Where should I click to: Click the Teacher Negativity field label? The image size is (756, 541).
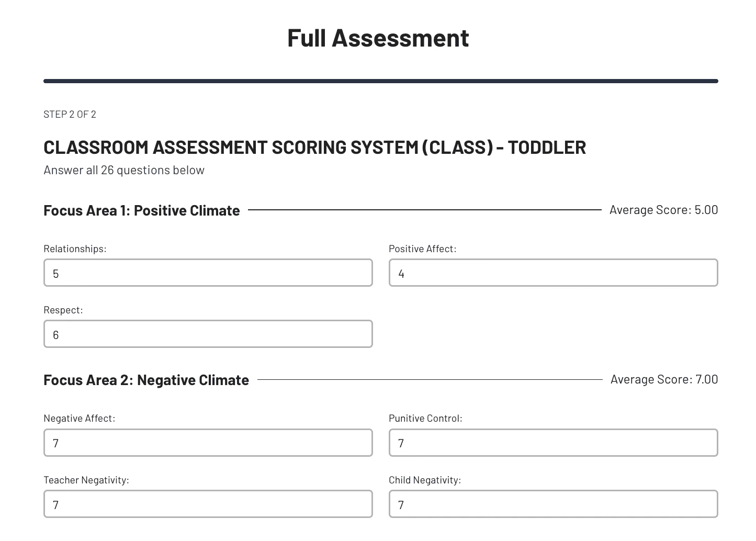coord(86,480)
